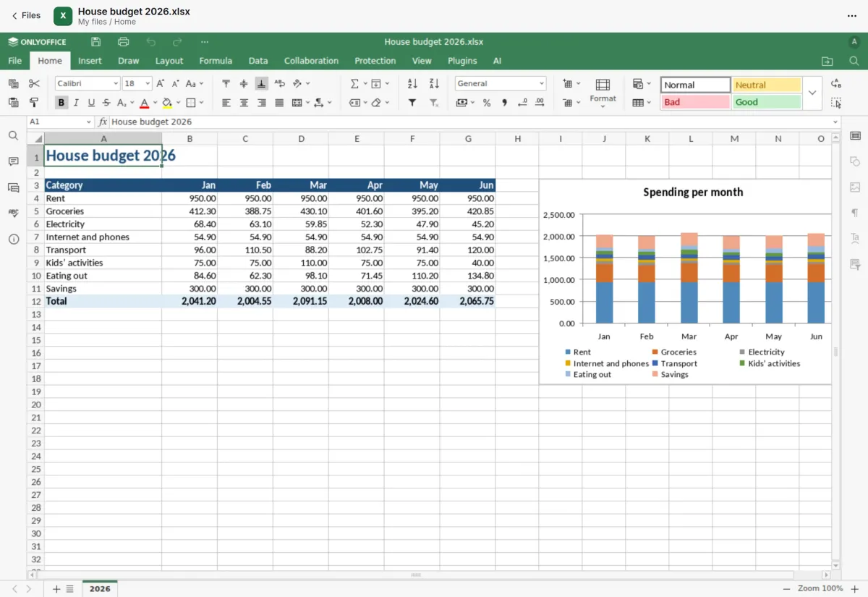Switch to the Plugins tab
Image resolution: width=868 pixels, height=597 pixels.
pyautogui.click(x=462, y=61)
